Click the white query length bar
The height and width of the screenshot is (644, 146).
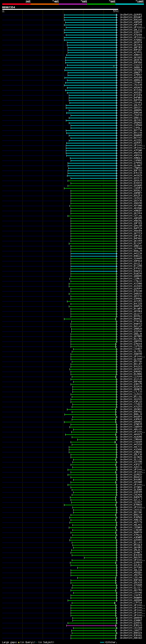point(60,9)
